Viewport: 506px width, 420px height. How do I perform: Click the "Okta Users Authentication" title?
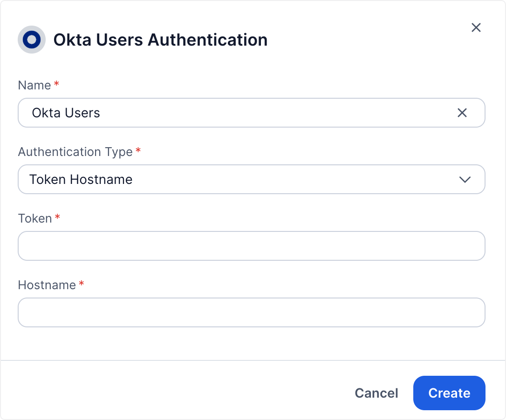[x=160, y=40]
